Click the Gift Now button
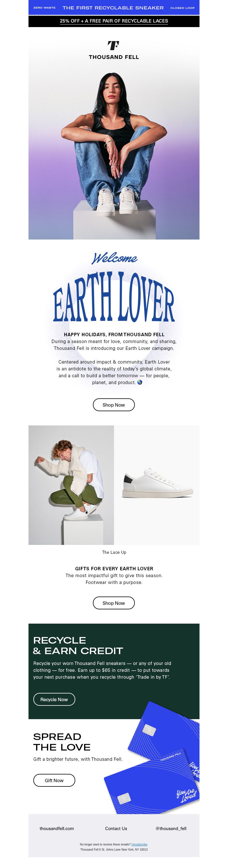Image resolution: width=228 pixels, height=868 pixels. point(54,780)
